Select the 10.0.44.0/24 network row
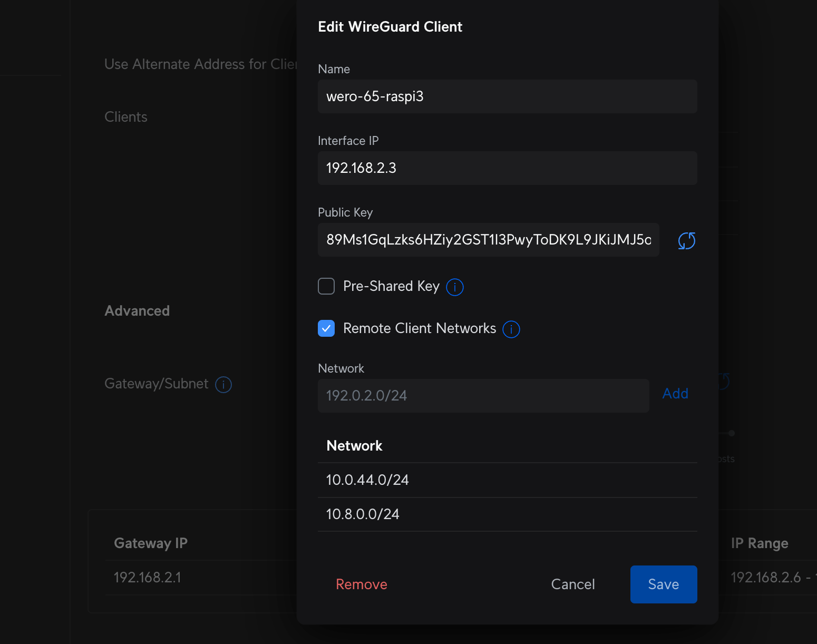 pos(507,480)
